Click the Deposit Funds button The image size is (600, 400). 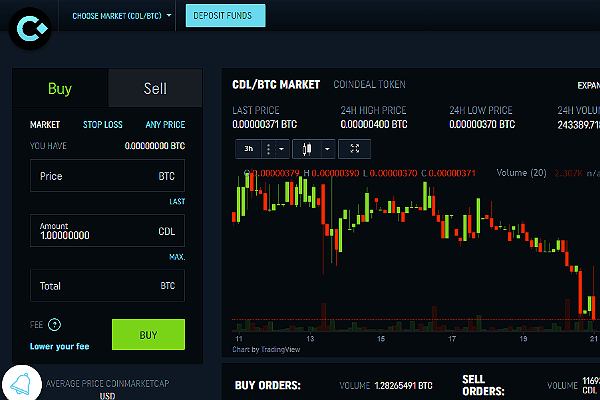pyautogui.click(x=226, y=16)
